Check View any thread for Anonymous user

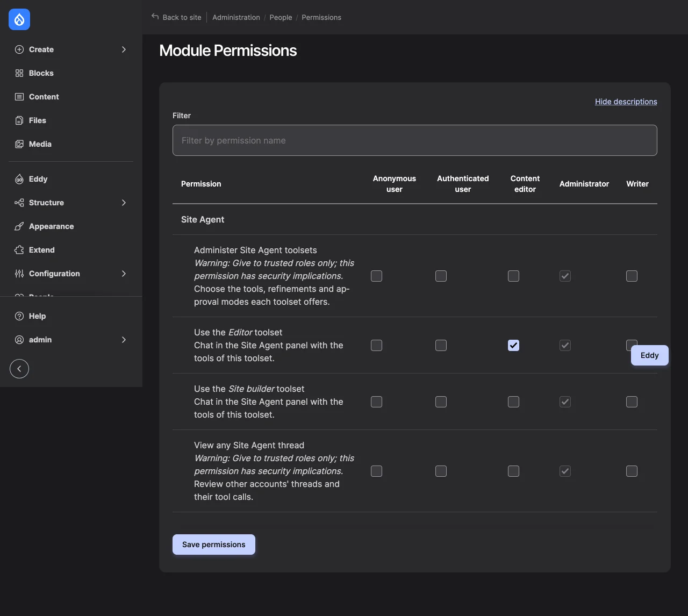(x=377, y=471)
